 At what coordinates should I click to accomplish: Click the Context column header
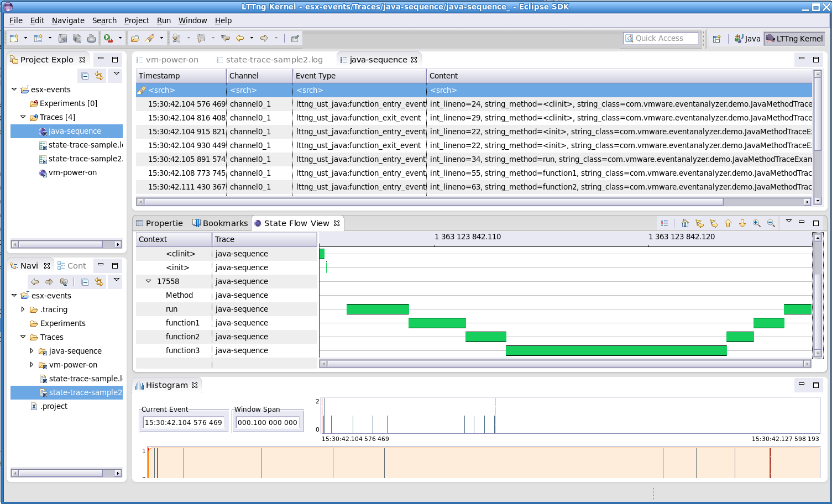(x=174, y=239)
